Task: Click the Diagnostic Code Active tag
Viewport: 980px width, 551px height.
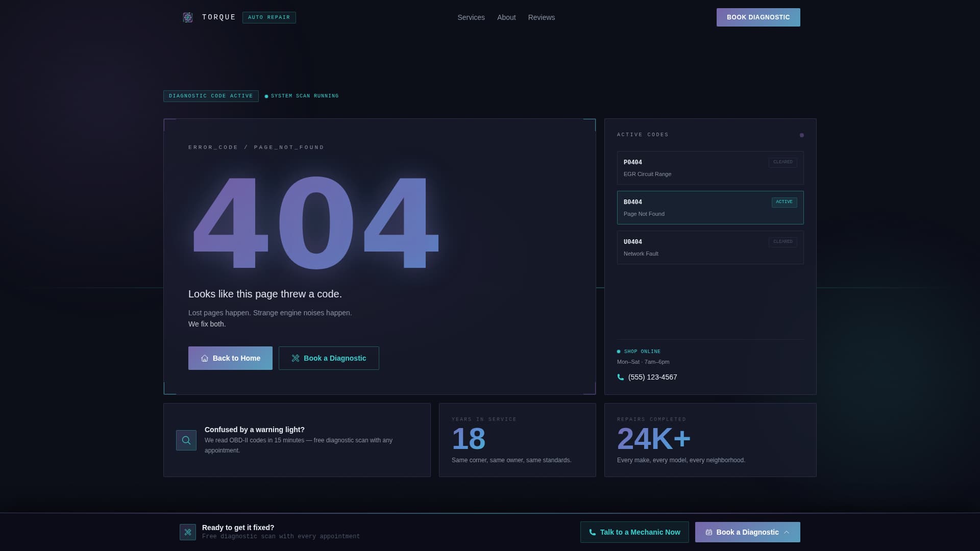Action: pyautogui.click(x=211, y=96)
